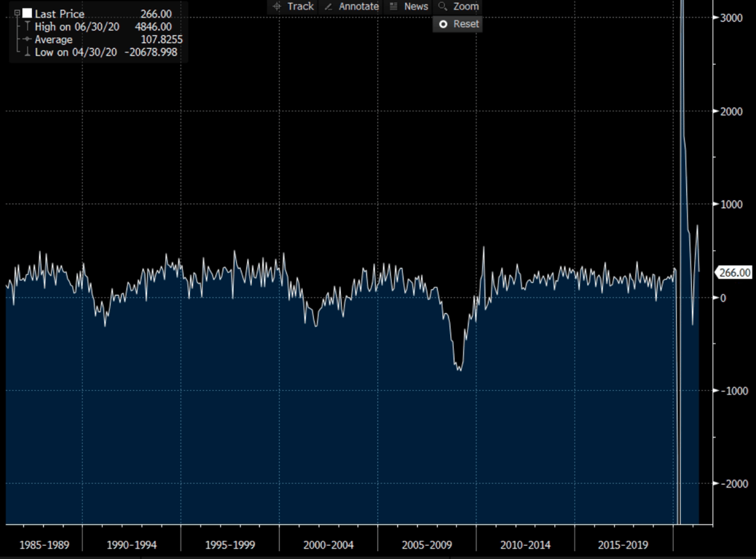Viewport: 756px width, 559px height.
Task: Click the 1995-1999 time axis label
Action: coord(230,545)
